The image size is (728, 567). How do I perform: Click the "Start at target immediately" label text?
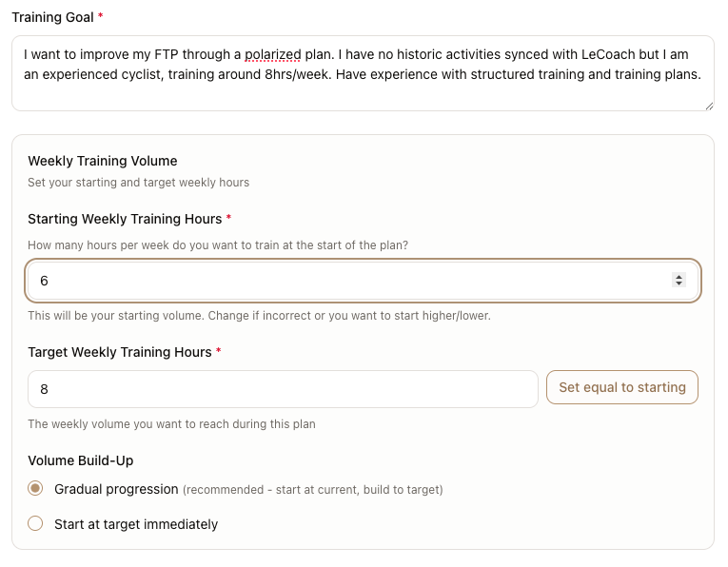[x=136, y=524]
